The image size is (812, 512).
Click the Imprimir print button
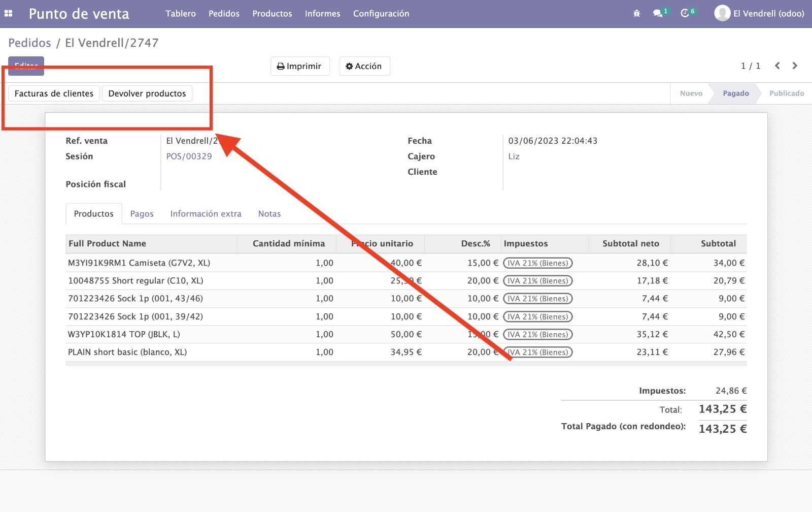[299, 66]
